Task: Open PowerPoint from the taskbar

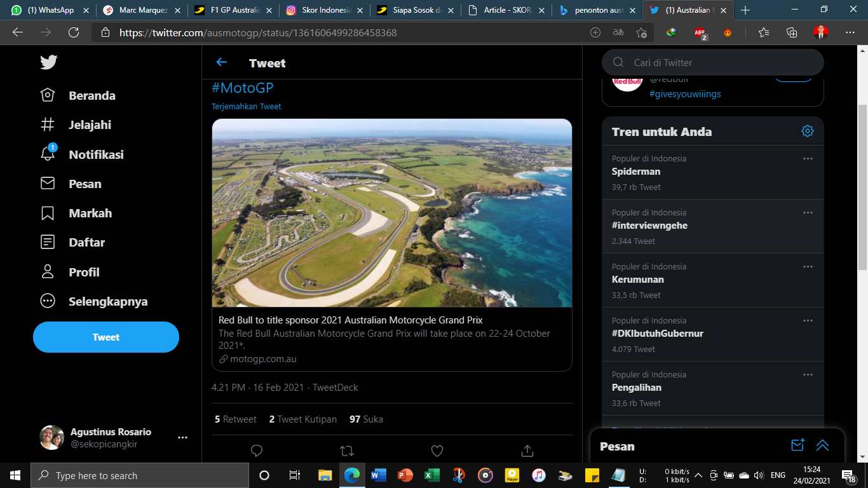Action: 405,475
